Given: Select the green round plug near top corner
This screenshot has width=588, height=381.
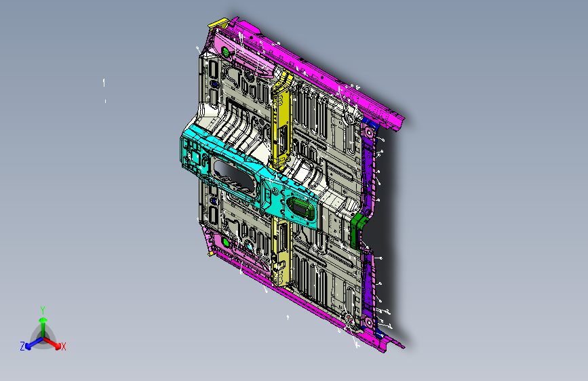Looking at the screenshot, I should [x=226, y=52].
